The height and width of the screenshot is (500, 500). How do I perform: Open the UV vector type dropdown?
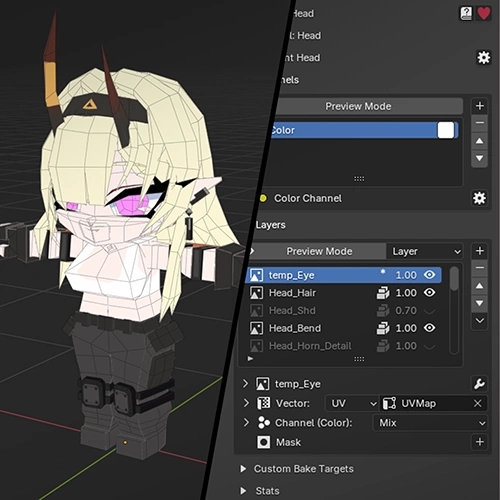tap(352, 403)
